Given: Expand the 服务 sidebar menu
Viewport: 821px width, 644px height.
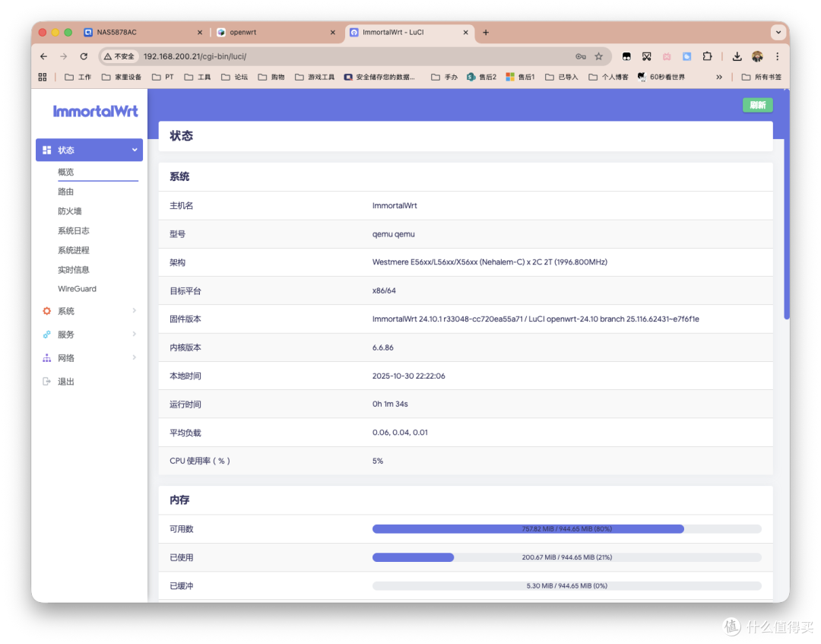Looking at the screenshot, I should [x=89, y=334].
